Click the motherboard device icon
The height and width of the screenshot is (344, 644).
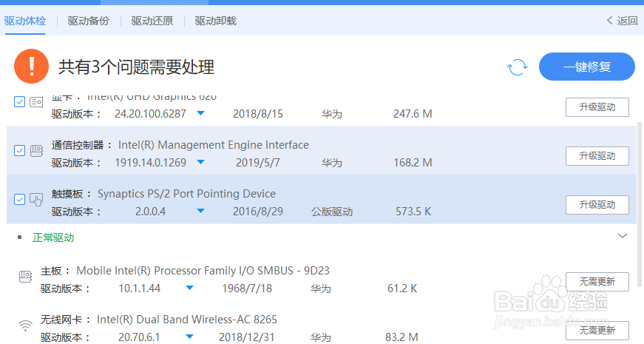25,276
